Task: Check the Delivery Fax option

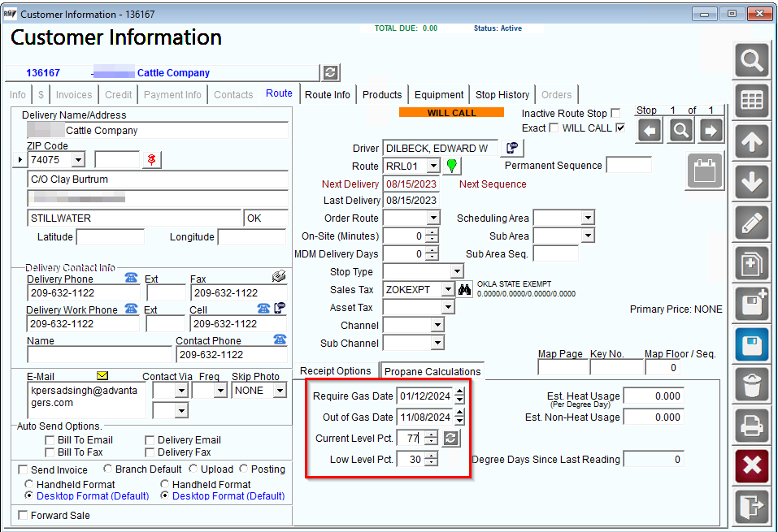Action: (x=150, y=452)
